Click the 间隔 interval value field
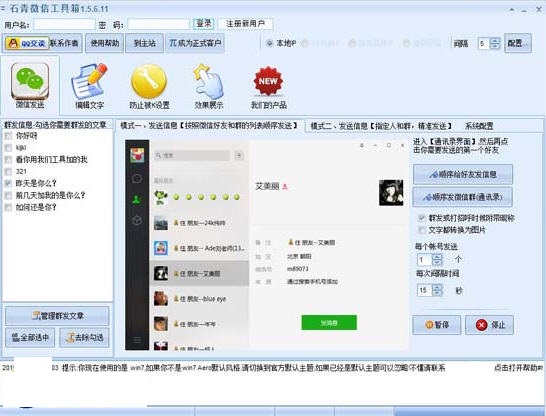546x416 pixels. 484,44
